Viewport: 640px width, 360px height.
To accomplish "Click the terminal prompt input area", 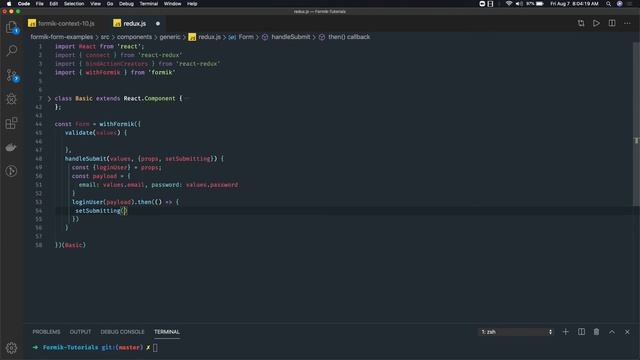I will tap(155, 347).
